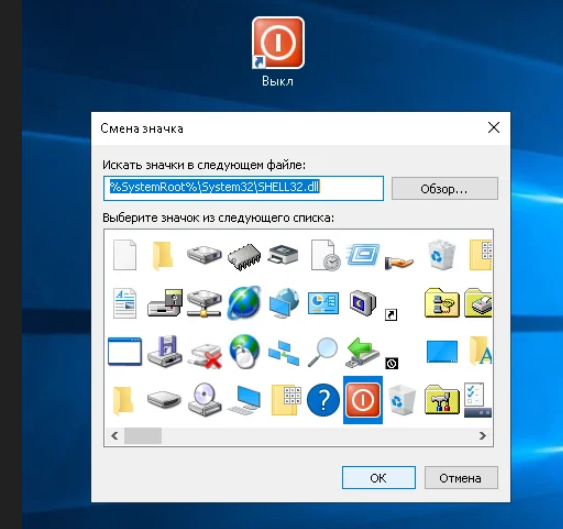
Task: Select the monitor with globe icon
Action: (x=284, y=303)
